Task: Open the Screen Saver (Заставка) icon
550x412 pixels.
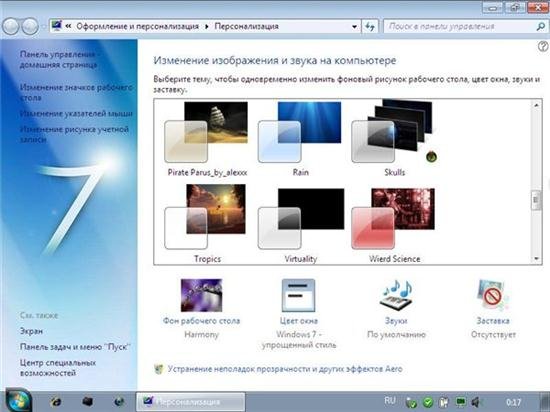Action: click(493, 295)
